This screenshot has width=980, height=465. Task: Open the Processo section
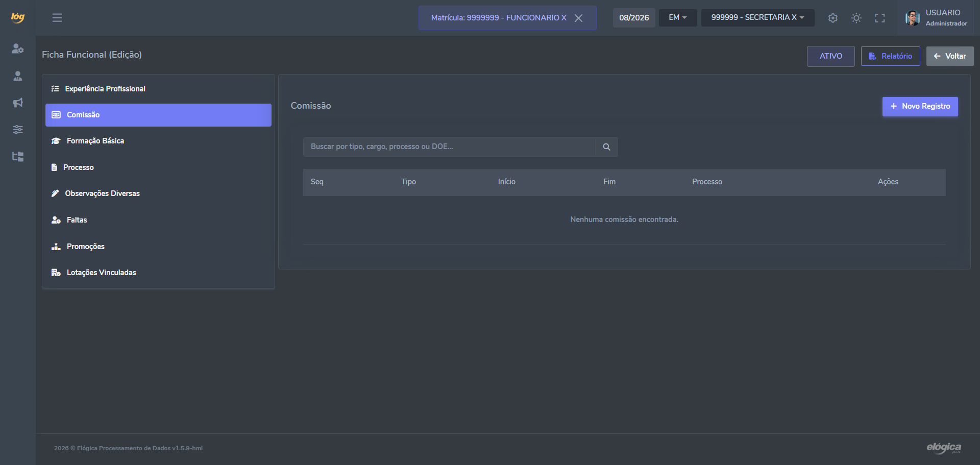click(x=158, y=167)
